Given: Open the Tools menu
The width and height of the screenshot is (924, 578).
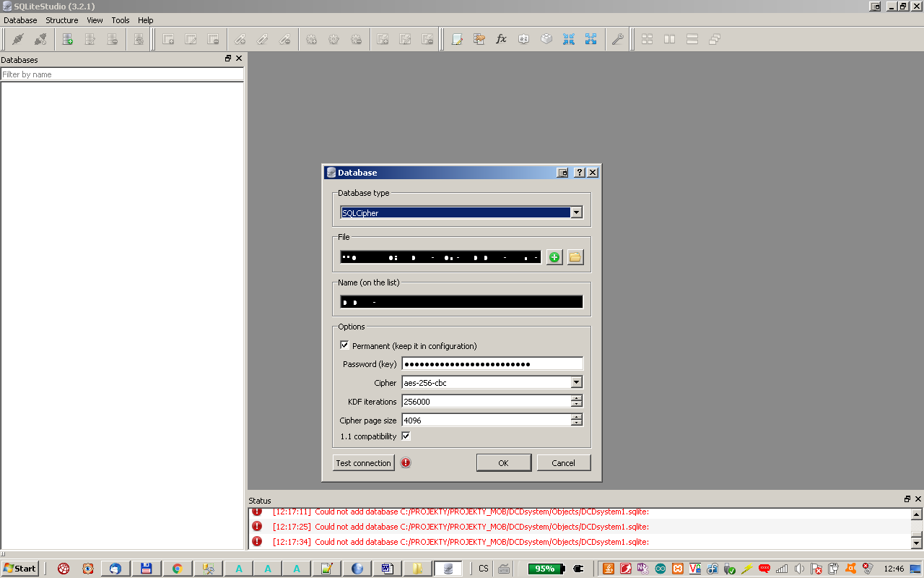Looking at the screenshot, I should click(121, 20).
